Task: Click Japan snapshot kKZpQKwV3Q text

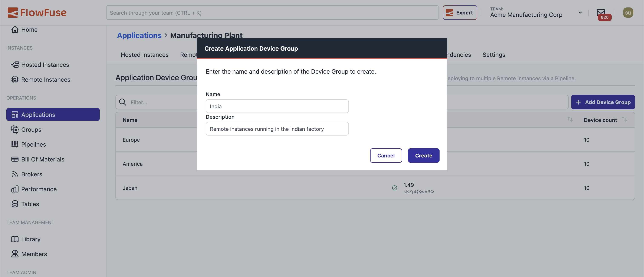Action: coord(418,191)
